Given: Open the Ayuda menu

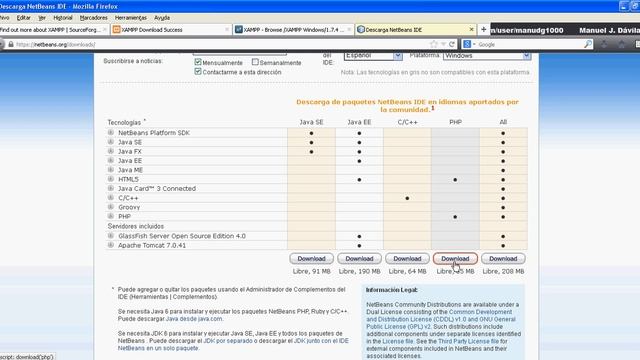Looking at the screenshot, I should pos(162,18).
